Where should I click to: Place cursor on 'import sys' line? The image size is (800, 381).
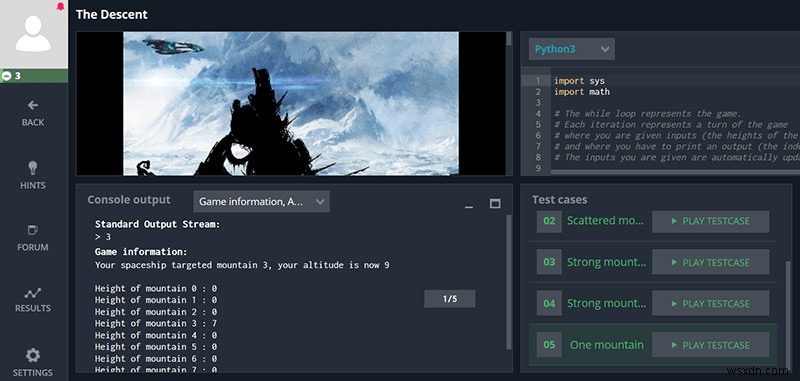tap(579, 81)
